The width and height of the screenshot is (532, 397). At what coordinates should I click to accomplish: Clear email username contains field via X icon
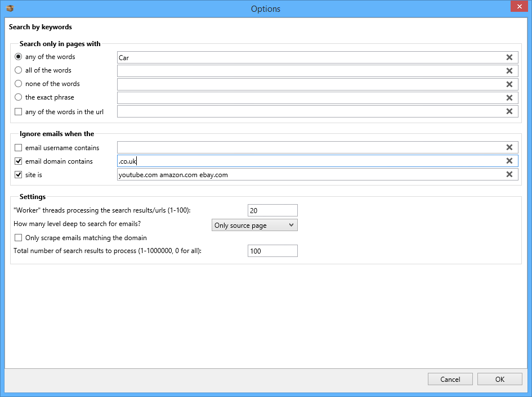509,147
